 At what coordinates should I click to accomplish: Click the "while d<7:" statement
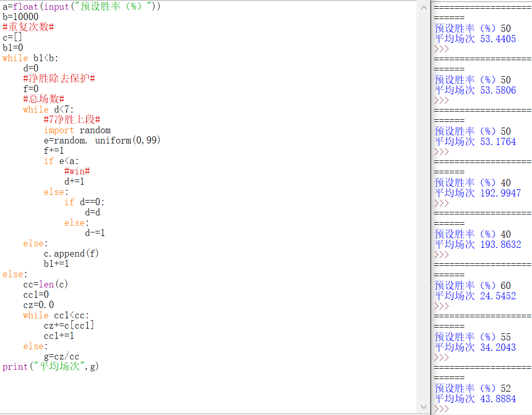(48, 110)
